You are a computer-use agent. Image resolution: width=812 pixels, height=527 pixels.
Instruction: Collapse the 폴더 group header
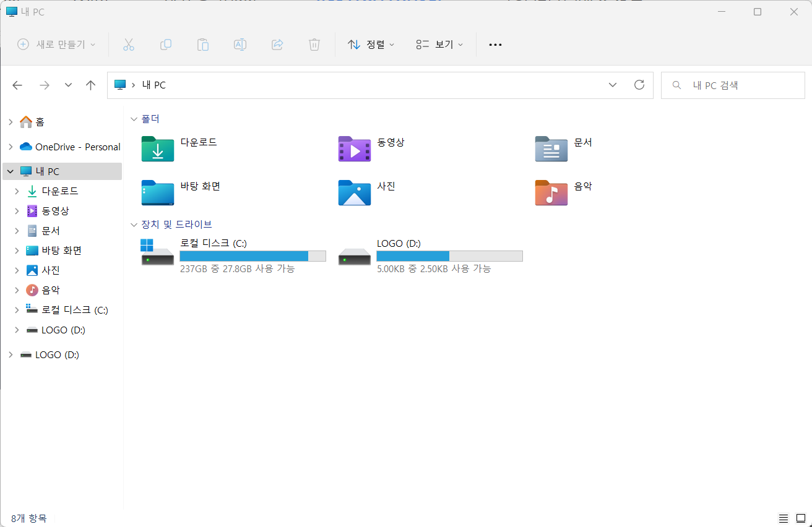click(134, 119)
